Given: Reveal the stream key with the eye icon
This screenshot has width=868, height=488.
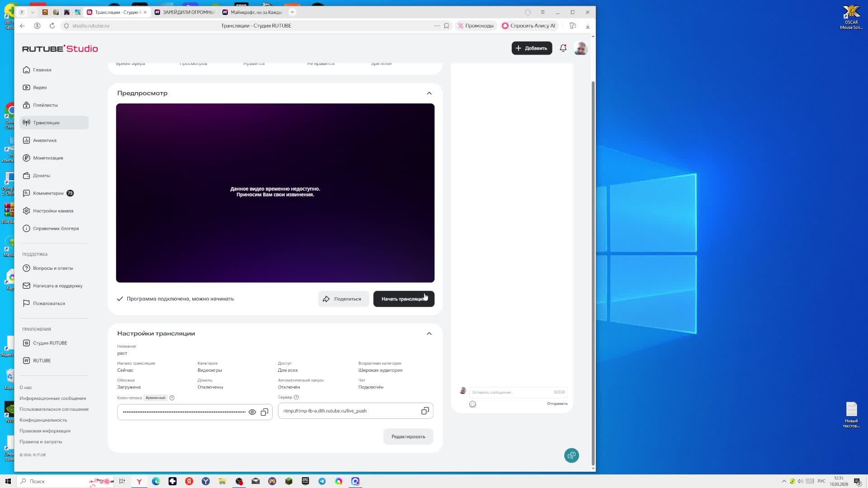Looking at the screenshot, I should [x=252, y=412].
